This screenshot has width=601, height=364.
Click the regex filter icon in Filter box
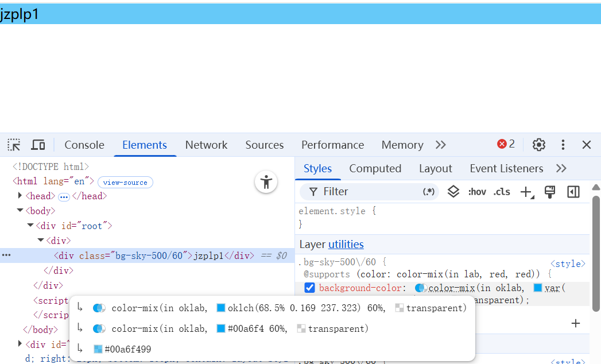tap(429, 191)
